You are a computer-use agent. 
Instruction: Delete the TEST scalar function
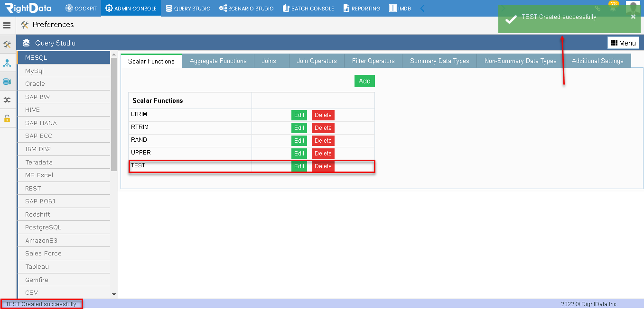click(x=323, y=166)
